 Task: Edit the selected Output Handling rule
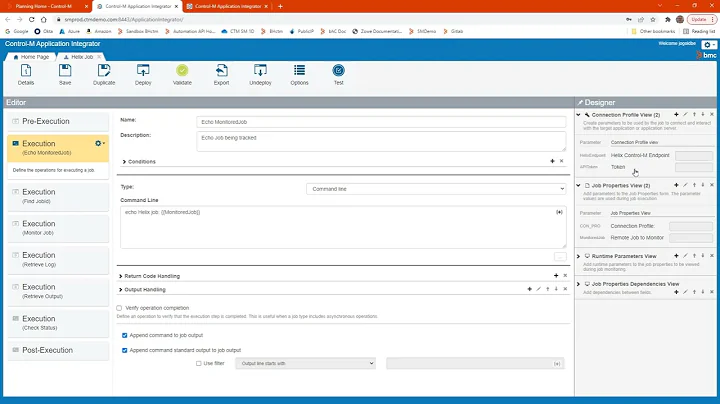pos(539,289)
